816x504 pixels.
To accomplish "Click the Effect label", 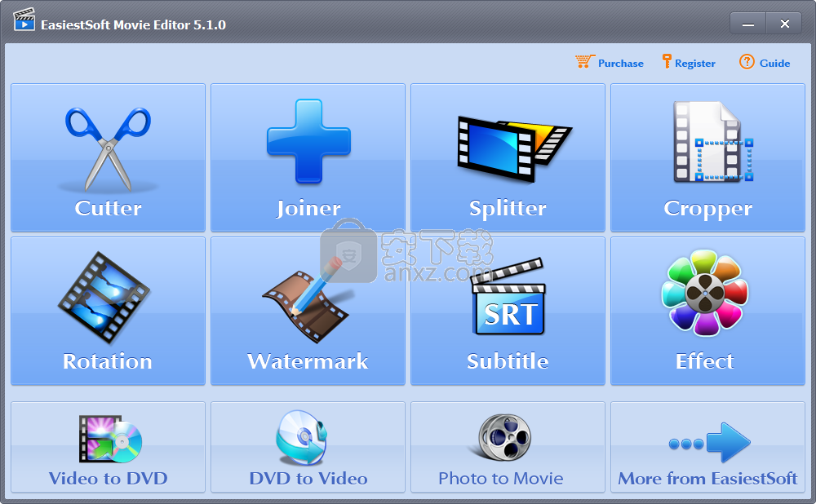I will pos(705,361).
